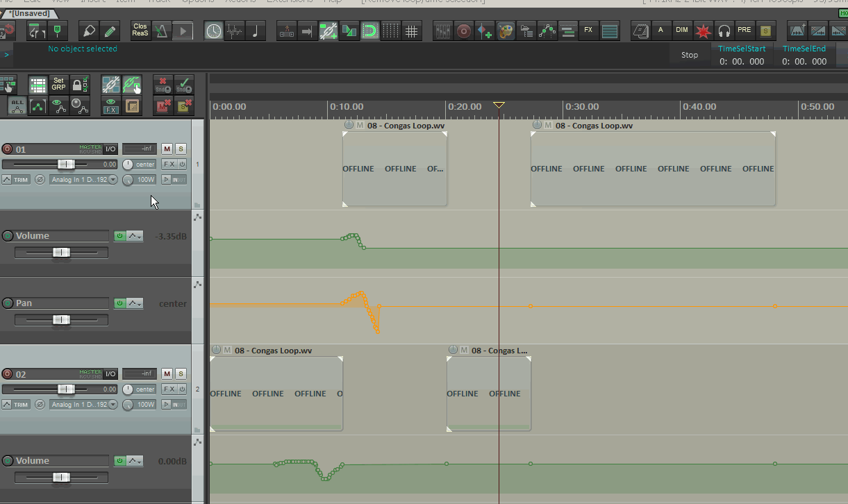This screenshot has width=848, height=504.
Task: Open the TRIM automation mode on track 01
Action: 17,180
